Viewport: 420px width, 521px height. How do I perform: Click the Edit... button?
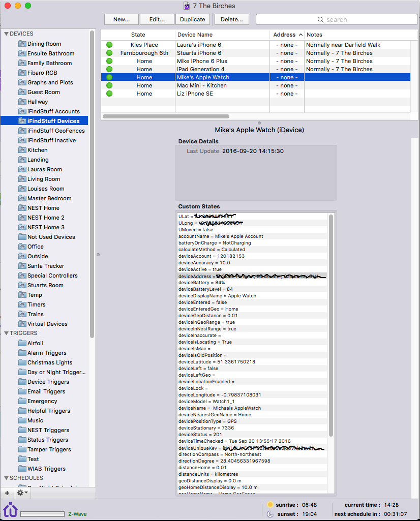pos(157,19)
